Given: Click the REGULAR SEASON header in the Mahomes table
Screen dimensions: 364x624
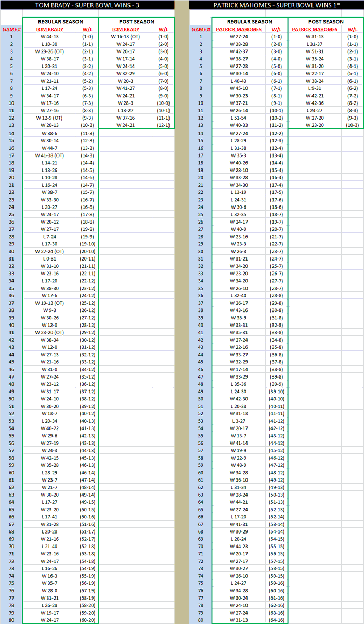Looking at the screenshot, I should click(x=250, y=22).
